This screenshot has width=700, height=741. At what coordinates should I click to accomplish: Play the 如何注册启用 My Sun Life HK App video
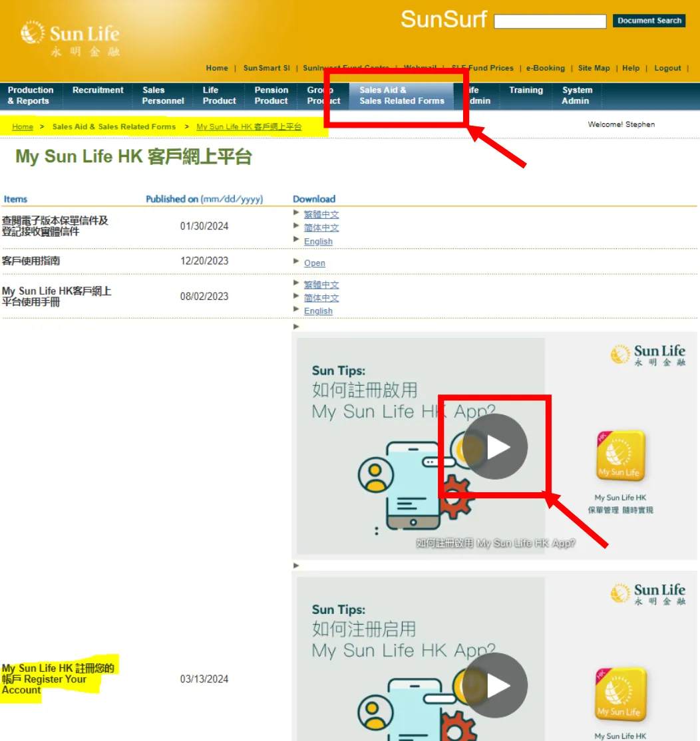click(x=495, y=685)
